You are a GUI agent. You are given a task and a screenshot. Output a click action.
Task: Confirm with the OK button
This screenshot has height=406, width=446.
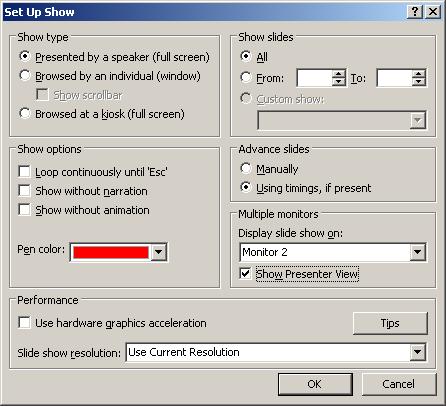315,384
